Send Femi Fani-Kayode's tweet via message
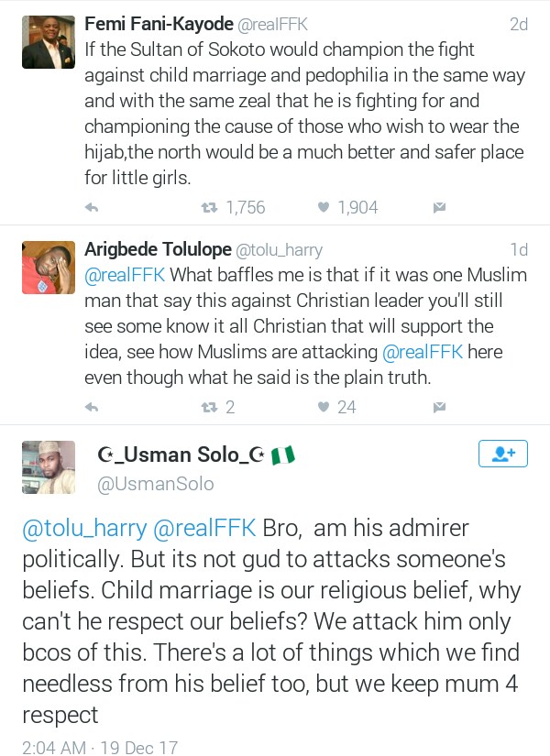The height and width of the screenshot is (756, 550). [x=439, y=208]
